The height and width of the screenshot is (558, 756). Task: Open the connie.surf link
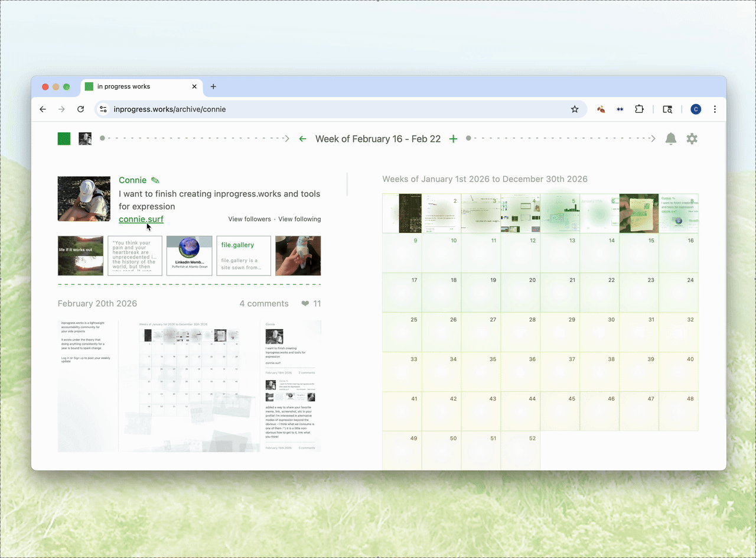pos(141,219)
